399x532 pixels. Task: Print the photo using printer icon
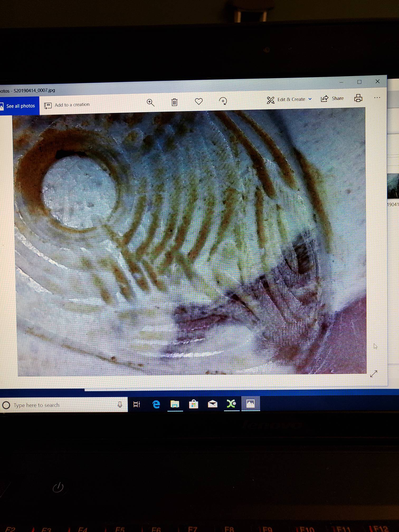tap(358, 98)
